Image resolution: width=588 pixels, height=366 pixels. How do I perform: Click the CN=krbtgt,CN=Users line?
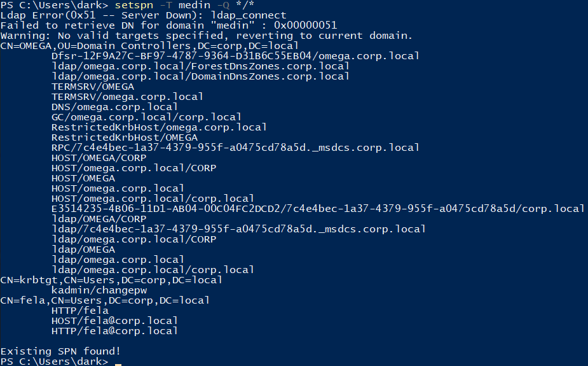(111, 280)
